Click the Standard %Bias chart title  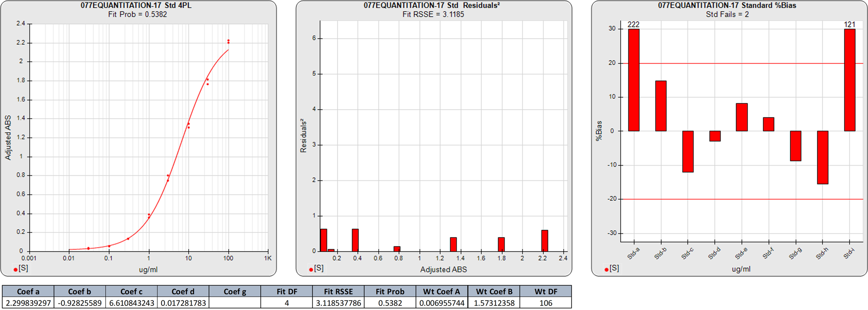pyautogui.click(x=727, y=6)
